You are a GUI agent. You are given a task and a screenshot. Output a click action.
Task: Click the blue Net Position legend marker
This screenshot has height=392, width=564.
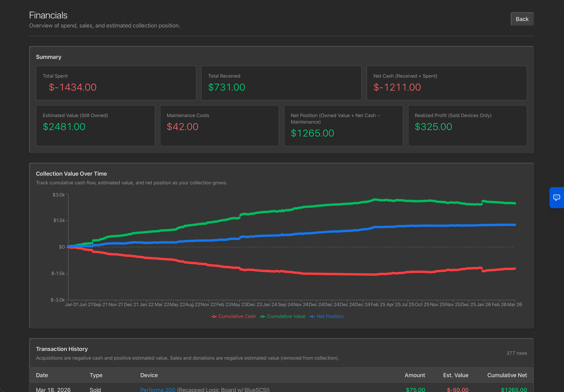tap(312, 317)
